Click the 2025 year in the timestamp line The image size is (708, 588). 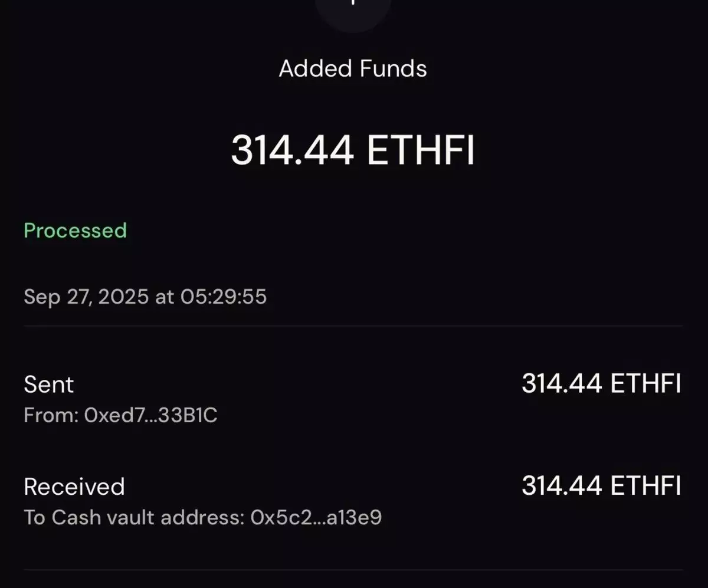pos(123,296)
